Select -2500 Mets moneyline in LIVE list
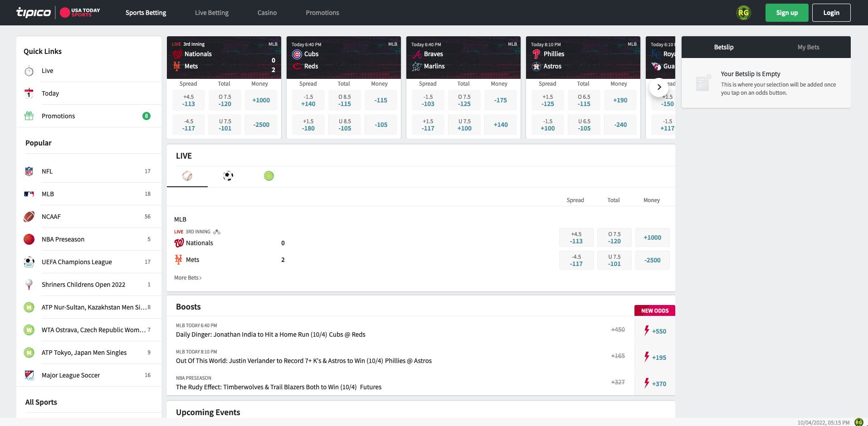Image resolution: width=868 pixels, height=426 pixels. click(x=652, y=260)
